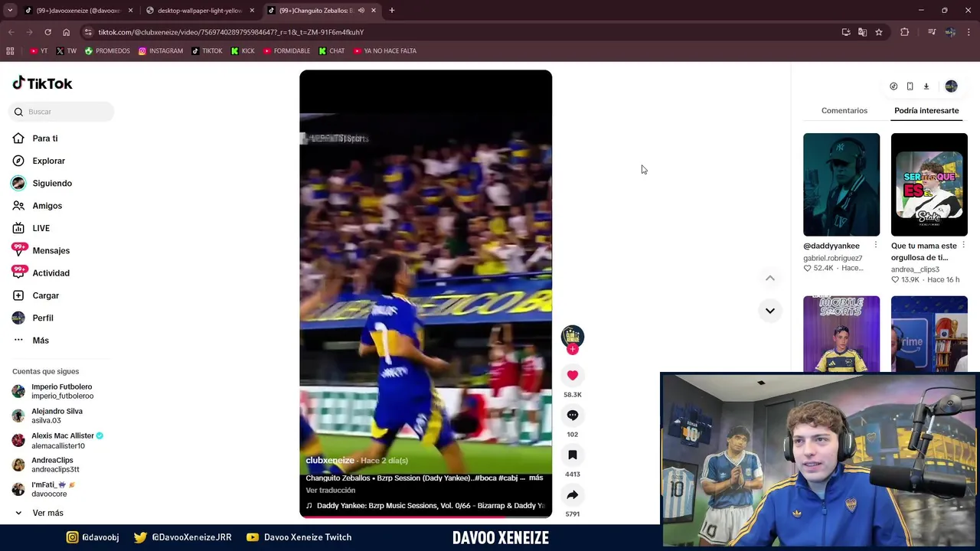Open the Siguiendo feed
Viewport: 980px width, 551px height.
[x=52, y=183]
